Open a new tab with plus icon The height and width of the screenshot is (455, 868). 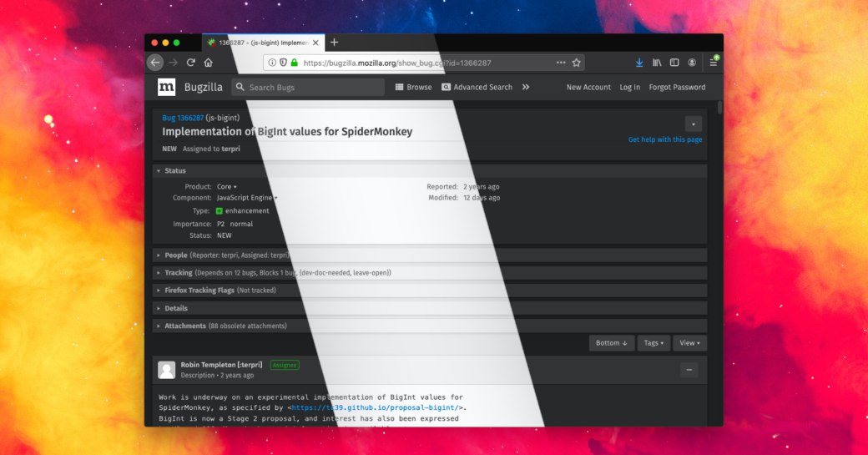(335, 42)
